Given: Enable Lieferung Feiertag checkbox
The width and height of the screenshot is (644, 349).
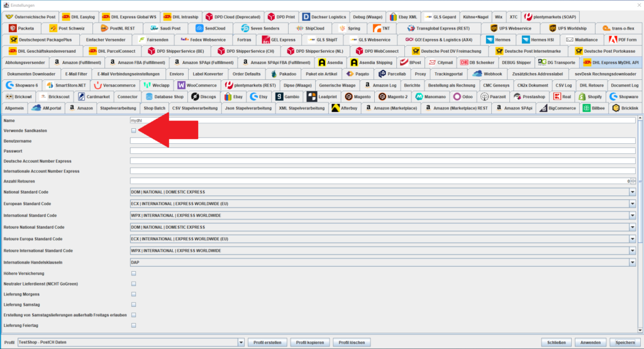Looking at the screenshot, I should (133, 325).
